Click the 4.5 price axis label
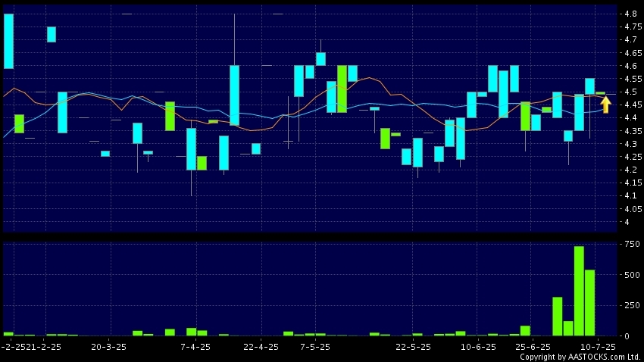The width and height of the screenshot is (644, 362). click(x=630, y=92)
